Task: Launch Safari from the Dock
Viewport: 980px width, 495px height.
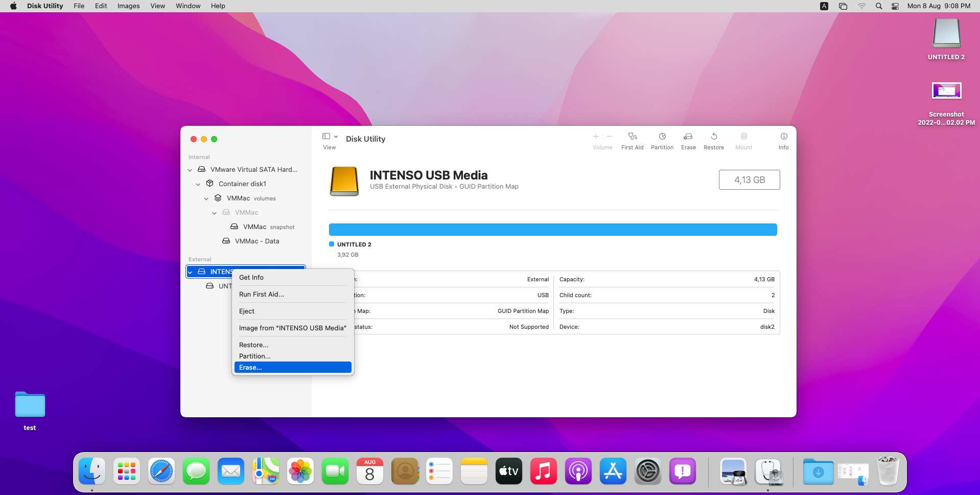Action: [161, 471]
